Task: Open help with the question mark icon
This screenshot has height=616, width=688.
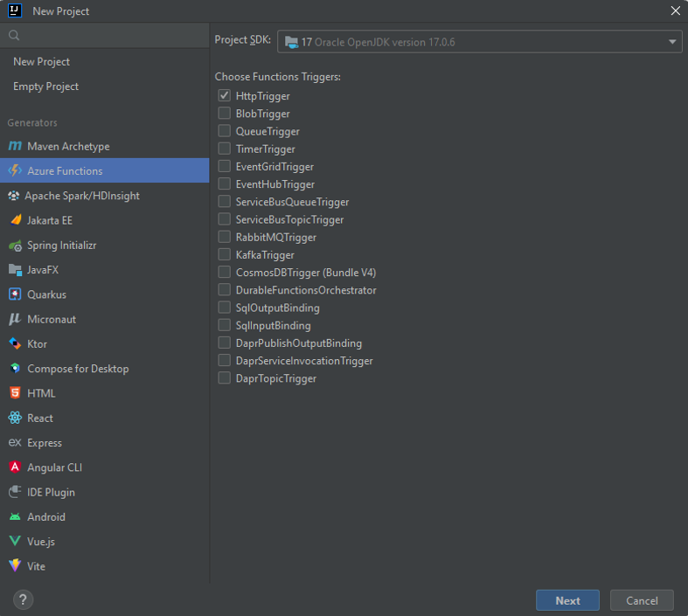Action: click(x=24, y=599)
